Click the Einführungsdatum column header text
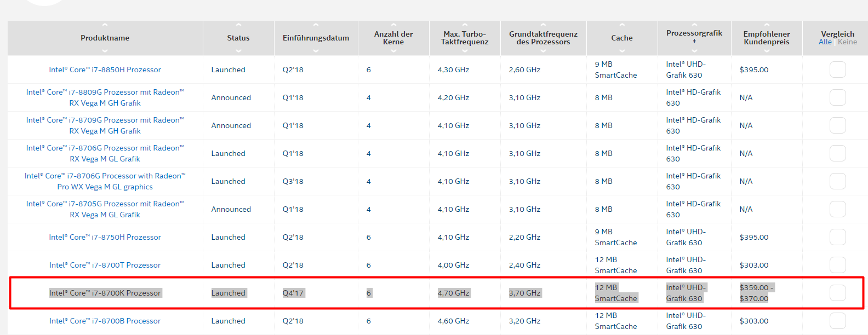Image resolution: width=868 pixels, height=335 pixels. tap(316, 38)
